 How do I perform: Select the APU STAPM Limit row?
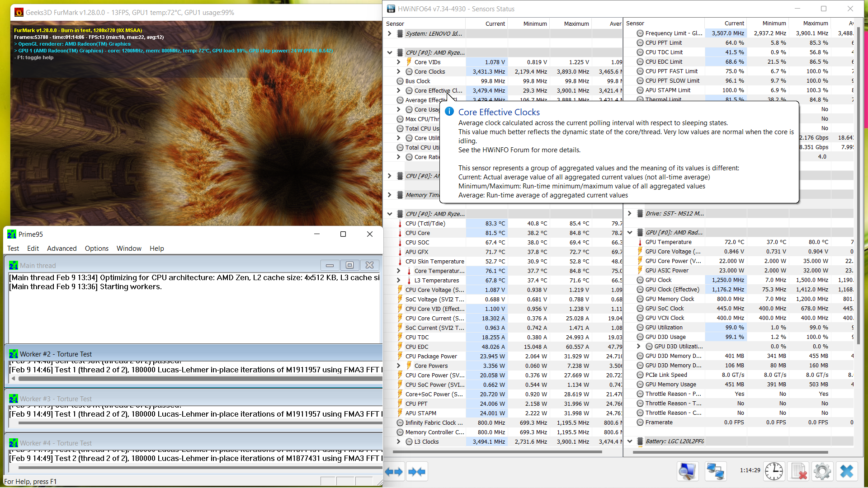click(739, 90)
